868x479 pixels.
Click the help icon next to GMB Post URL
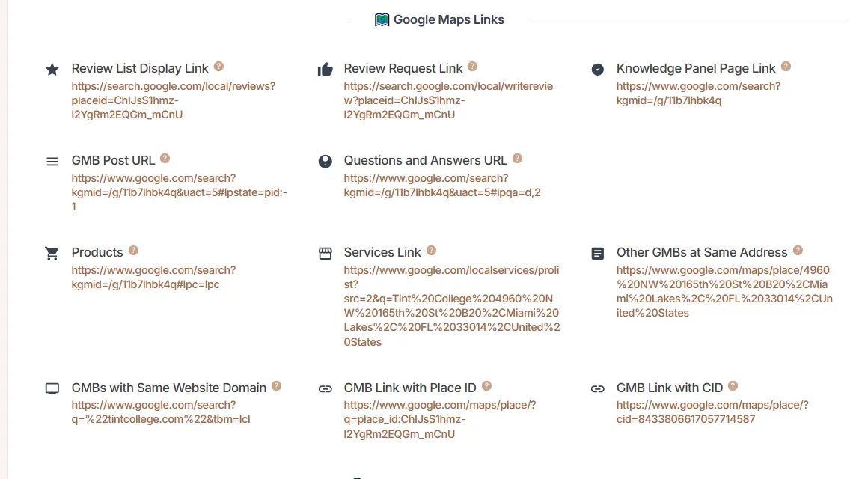(165, 159)
